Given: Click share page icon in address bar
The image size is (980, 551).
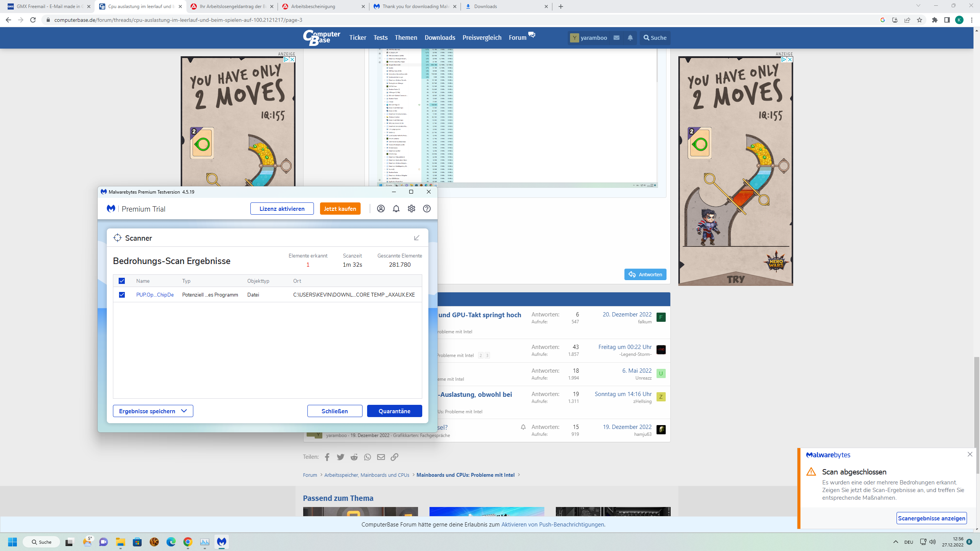Looking at the screenshot, I should click(x=907, y=20).
